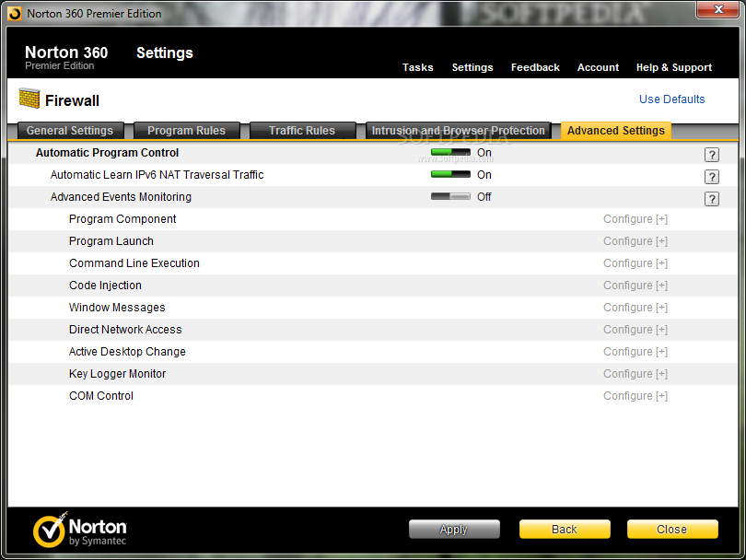Click the Use Defaults link
Image resolution: width=746 pixels, height=560 pixels.
(x=671, y=99)
